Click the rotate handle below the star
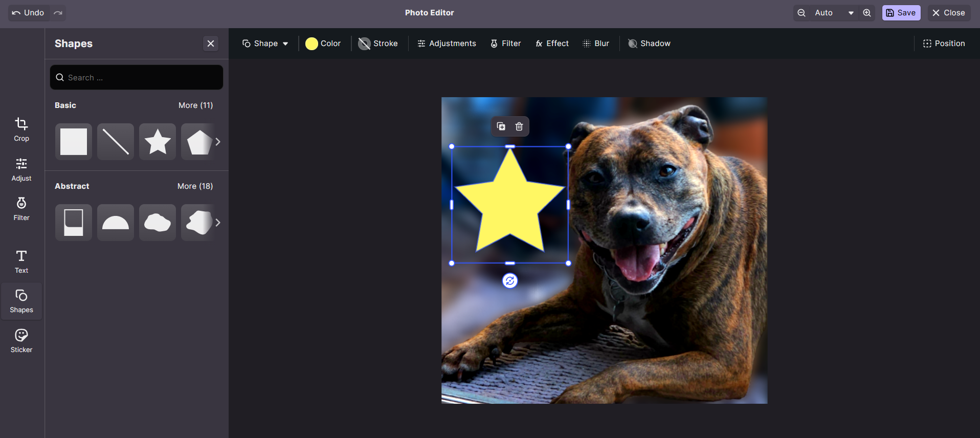980x438 pixels. pyautogui.click(x=510, y=281)
